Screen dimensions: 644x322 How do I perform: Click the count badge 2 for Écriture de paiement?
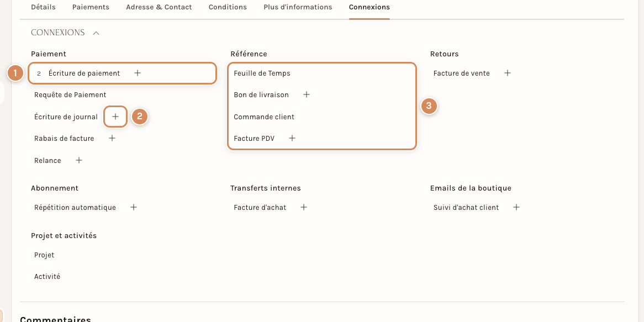(39, 73)
